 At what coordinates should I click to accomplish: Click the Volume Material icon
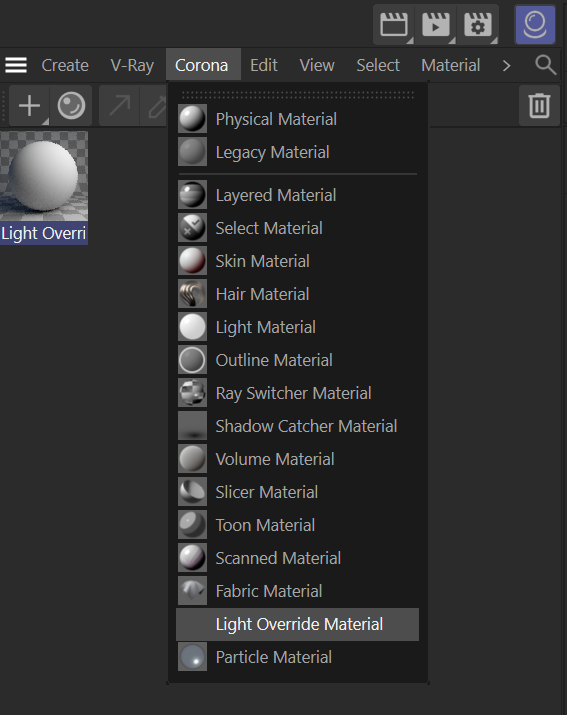pyautogui.click(x=192, y=459)
